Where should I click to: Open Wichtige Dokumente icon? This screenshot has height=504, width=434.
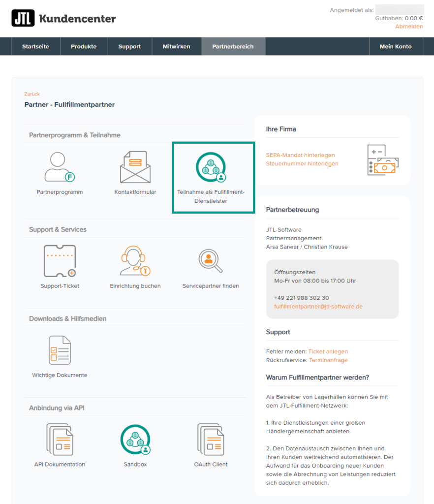click(60, 350)
